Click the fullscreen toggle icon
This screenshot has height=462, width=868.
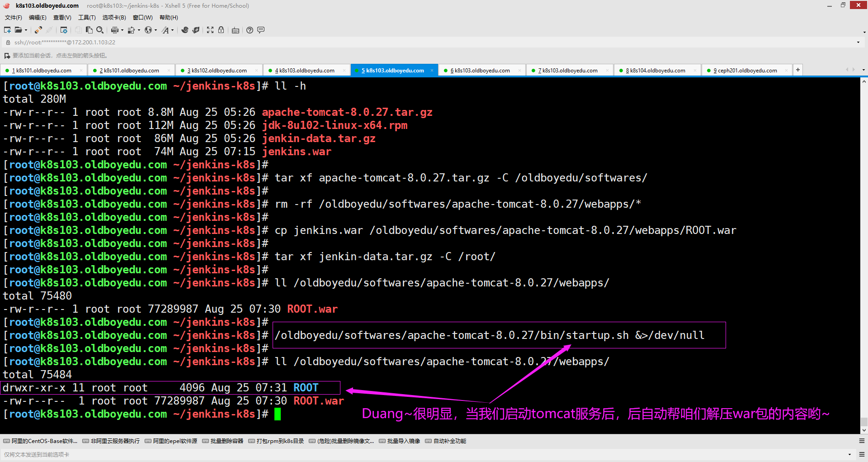pyautogui.click(x=210, y=30)
